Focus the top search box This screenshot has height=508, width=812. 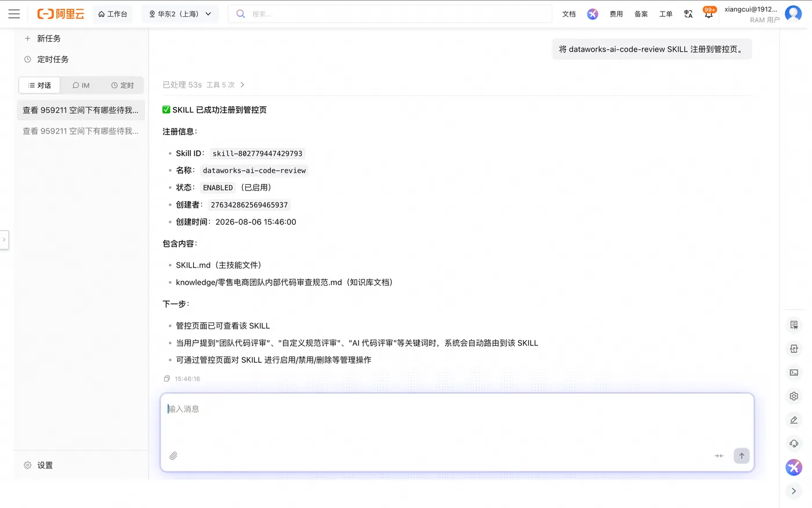pos(390,14)
